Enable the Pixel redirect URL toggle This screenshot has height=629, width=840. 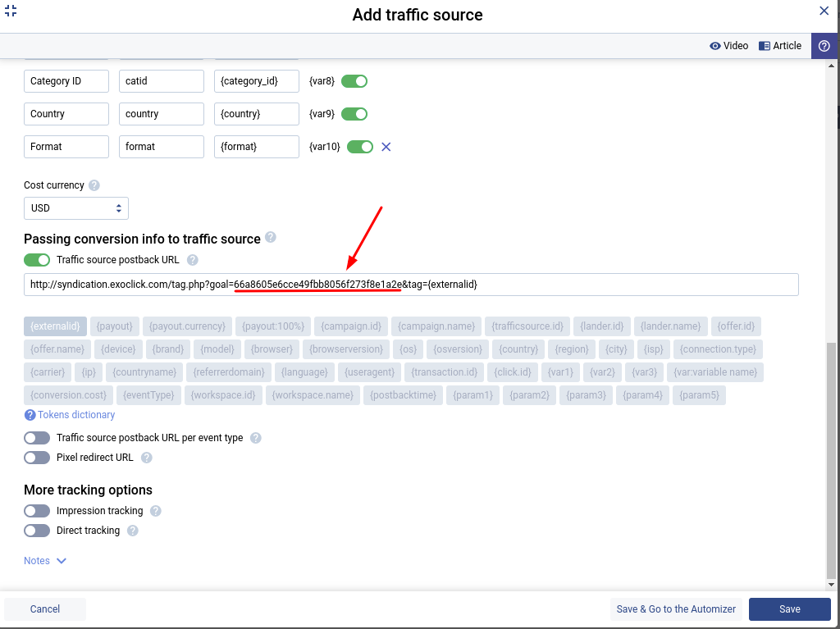coord(37,458)
